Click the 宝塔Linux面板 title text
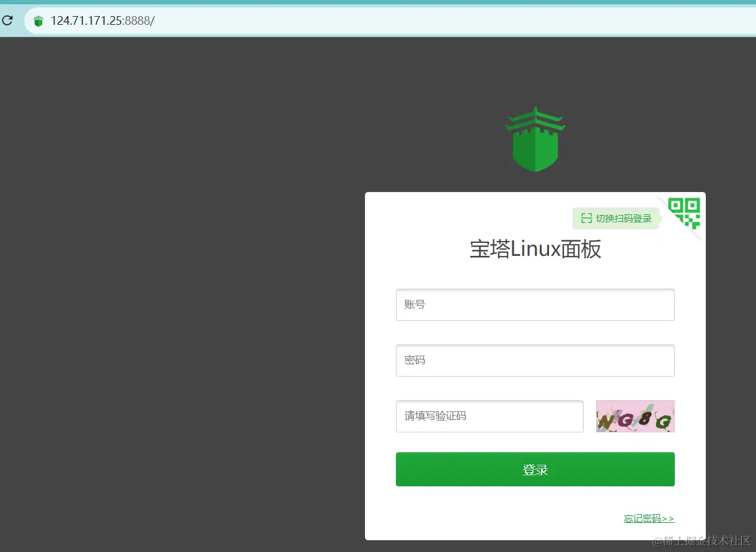756x552 pixels. 535,248
